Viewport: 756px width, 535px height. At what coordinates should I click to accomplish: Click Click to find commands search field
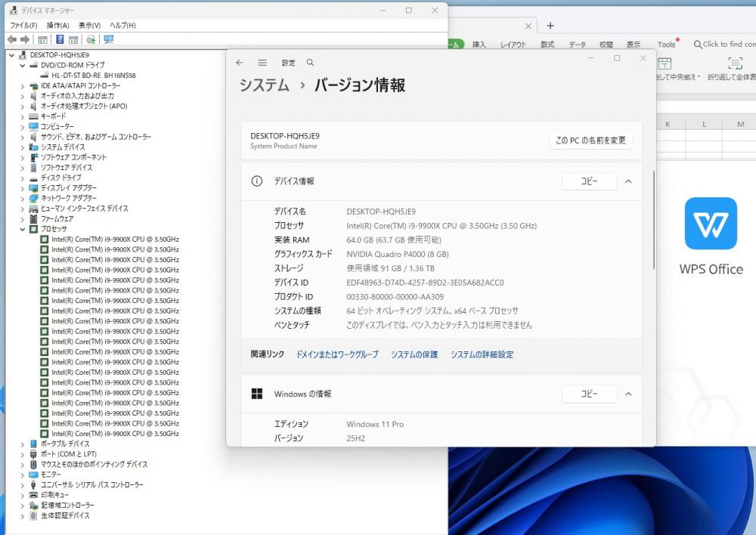[x=725, y=45]
